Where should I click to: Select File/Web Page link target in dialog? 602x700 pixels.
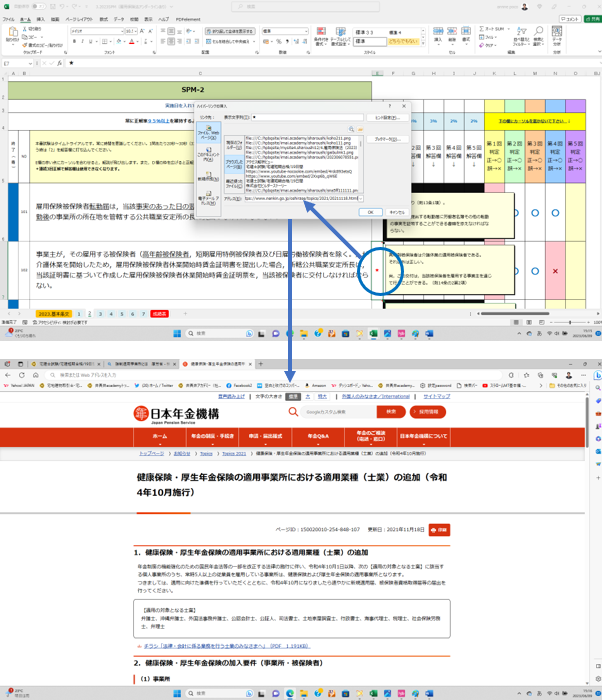(209, 131)
